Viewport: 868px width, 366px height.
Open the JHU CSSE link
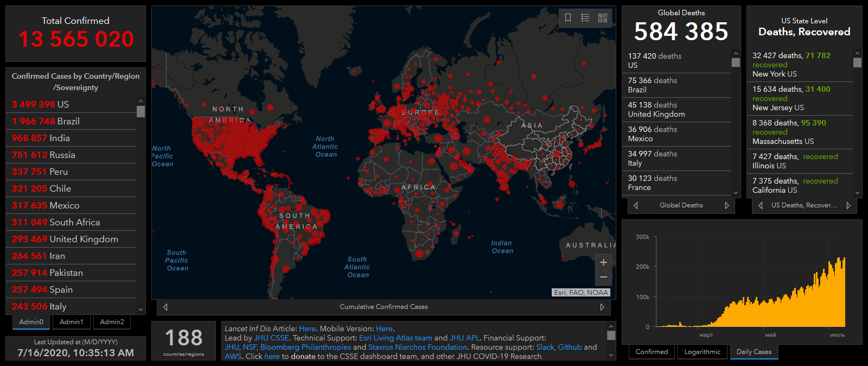[x=271, y=338]
